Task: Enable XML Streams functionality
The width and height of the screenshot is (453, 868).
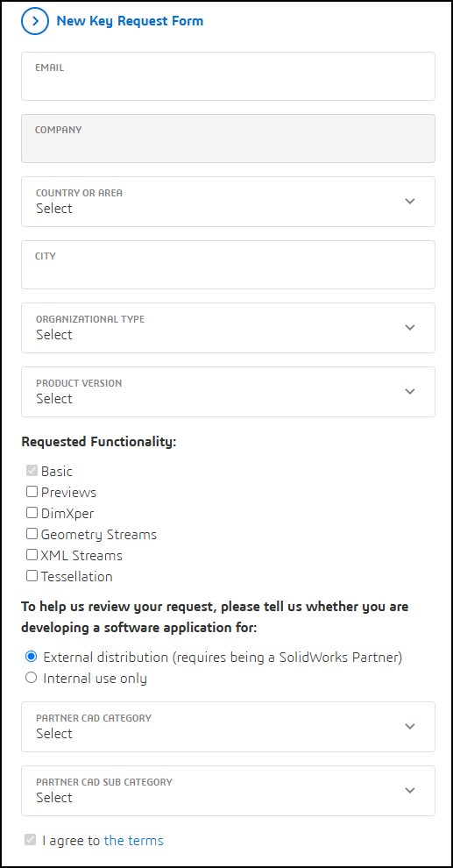Action: 32,555
